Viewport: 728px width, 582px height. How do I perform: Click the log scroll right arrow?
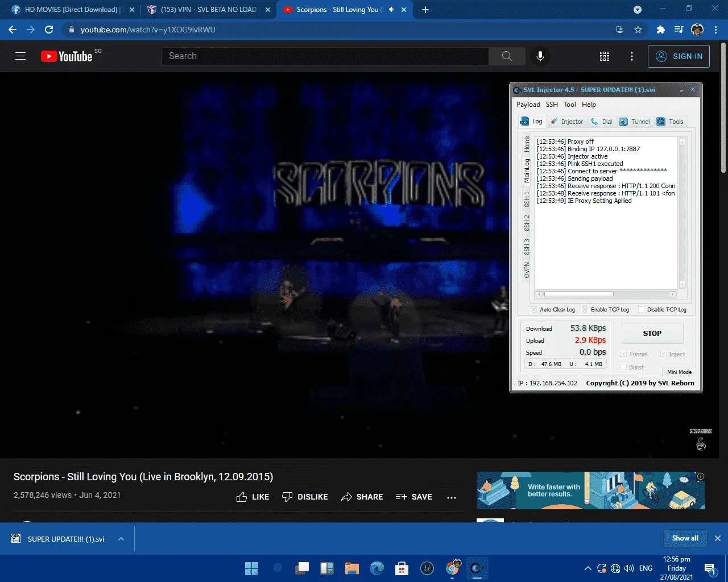coord(672,294)
